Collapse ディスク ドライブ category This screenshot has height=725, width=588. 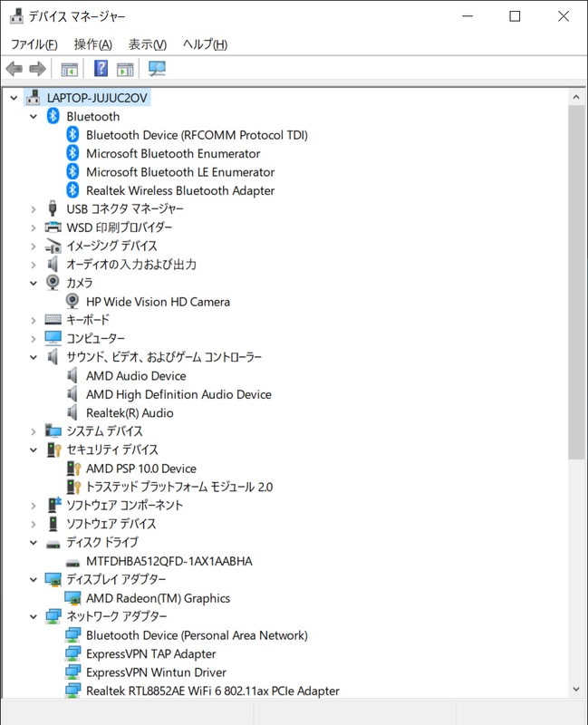point(34,542)
